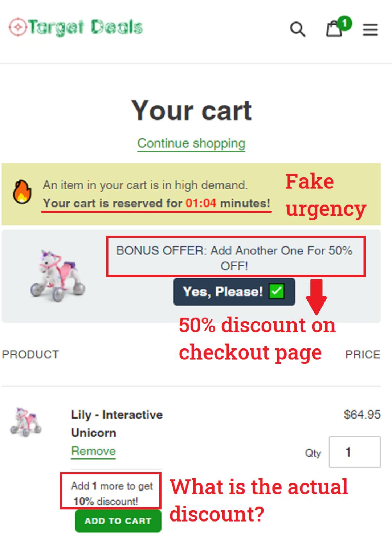Viewport: 392px width, 543px height.
Task: Open the search magnifier icon
Action: [297, 29]
